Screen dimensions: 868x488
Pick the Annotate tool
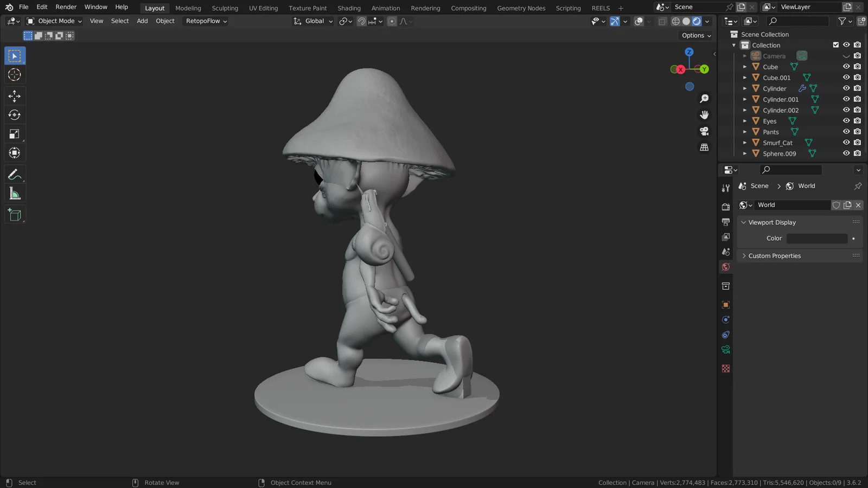pyautogui.click(x=15, y=174)
